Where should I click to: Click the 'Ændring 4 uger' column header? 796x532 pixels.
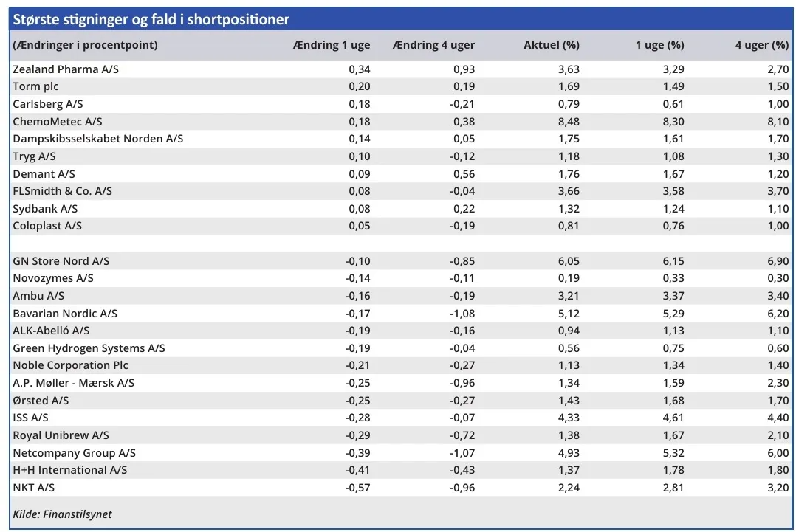tap(434, 45)
